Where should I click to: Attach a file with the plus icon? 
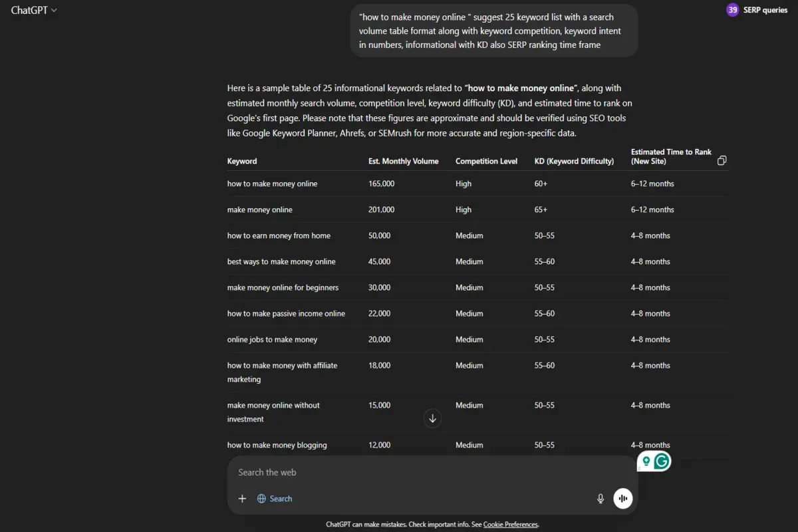(242, 498)
